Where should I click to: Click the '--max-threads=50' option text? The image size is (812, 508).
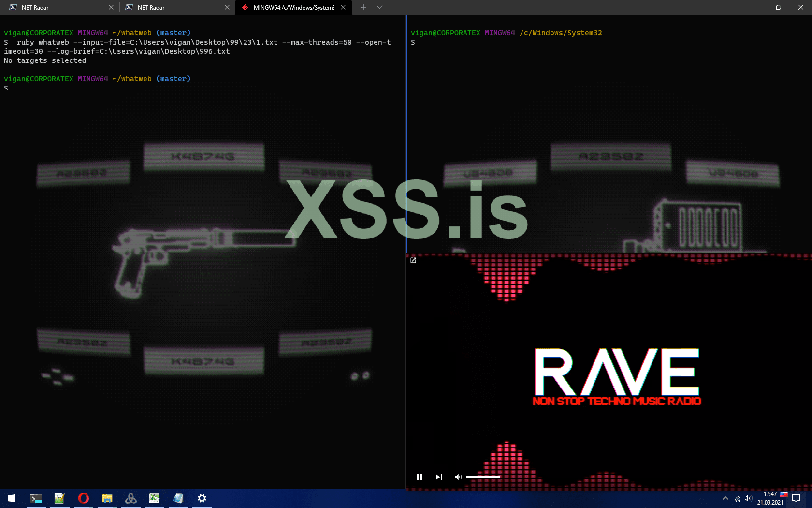[x=317, y=42]
